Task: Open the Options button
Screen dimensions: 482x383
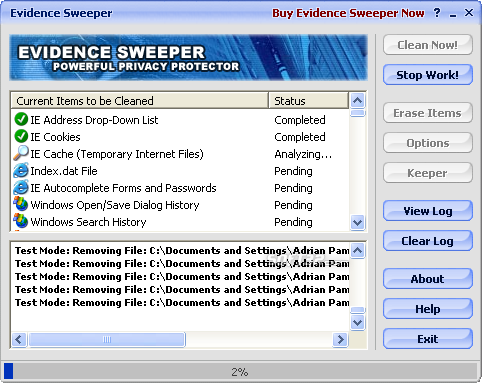Action: (x=428, y=143)
